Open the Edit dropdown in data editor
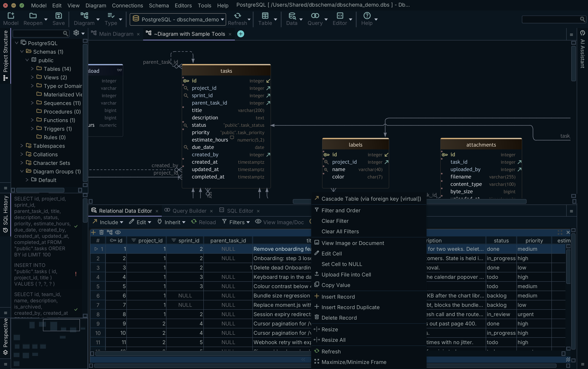The height and width of the screenshot is (369, 588). tap(140, 222)
